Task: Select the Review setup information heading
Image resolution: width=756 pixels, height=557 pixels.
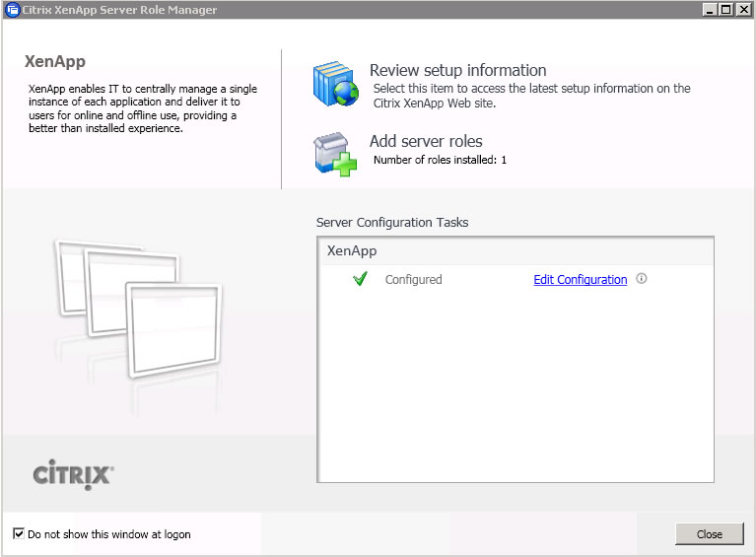Action: (457, 70)
